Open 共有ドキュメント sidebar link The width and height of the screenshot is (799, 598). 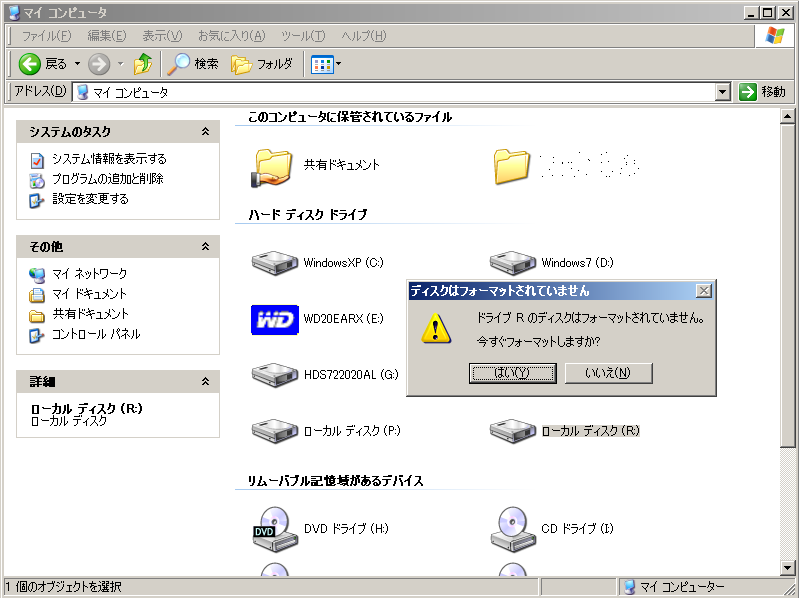point(91,314)
